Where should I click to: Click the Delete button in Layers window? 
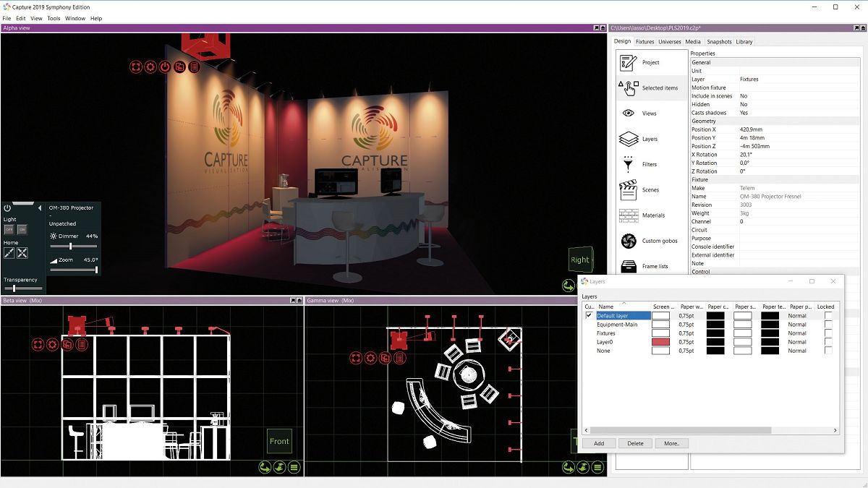pos(635,443)
